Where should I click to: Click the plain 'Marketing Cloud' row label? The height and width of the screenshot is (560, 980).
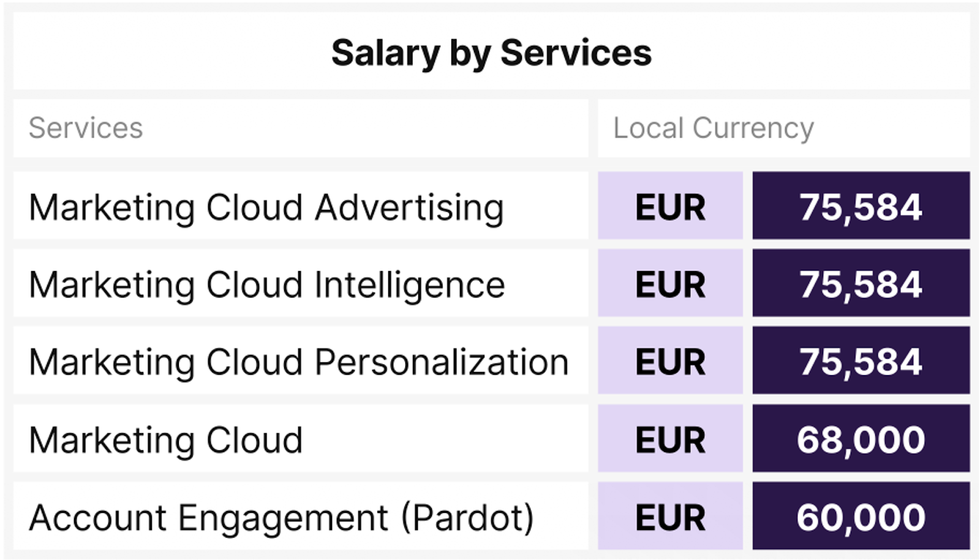coord(166,439)
